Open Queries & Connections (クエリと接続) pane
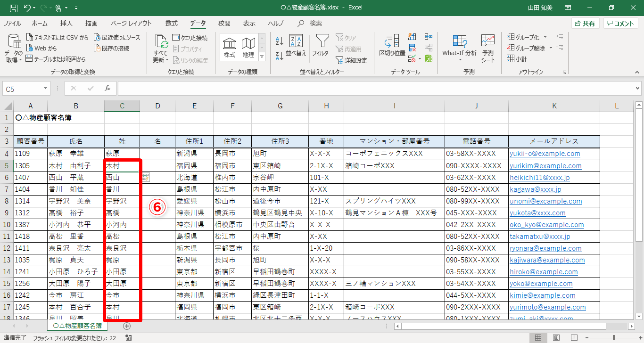Viewport: 644px width, 343px height. tap(190, 38)
